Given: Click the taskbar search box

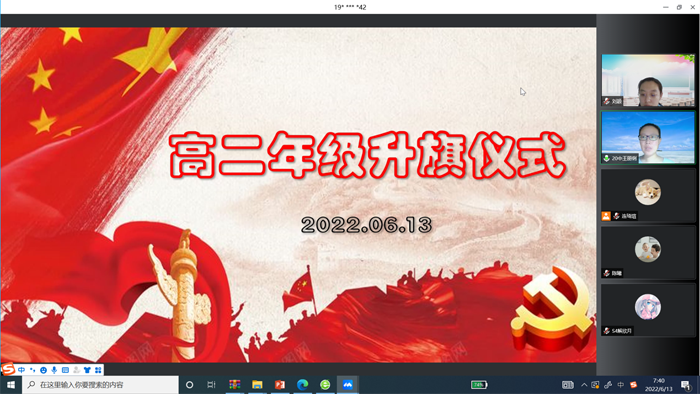Looking at the screenshot, I should (100, 385).
